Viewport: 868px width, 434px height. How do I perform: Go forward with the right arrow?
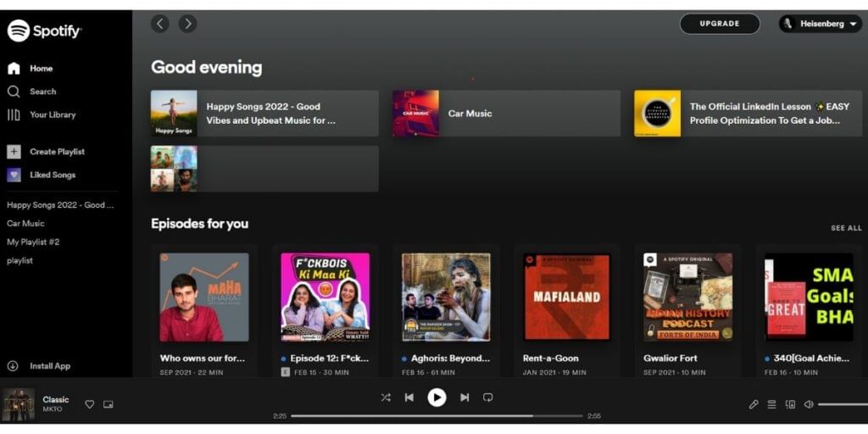click(x=187, y=23)
